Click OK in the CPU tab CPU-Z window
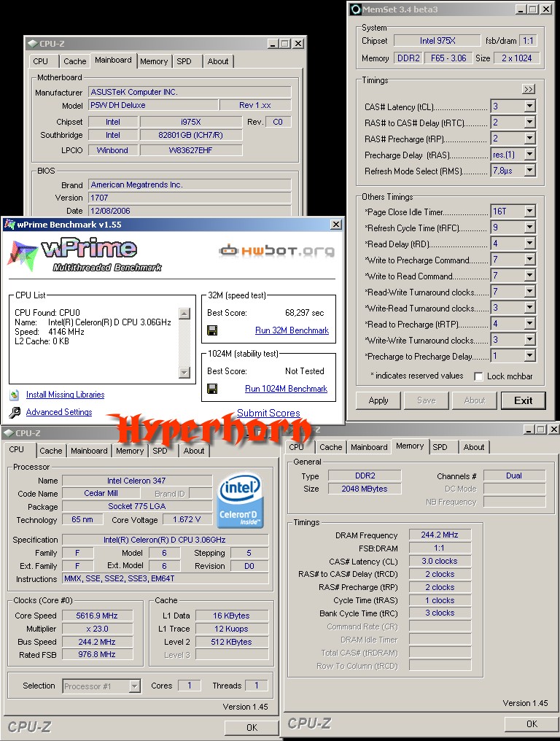The height and width of the screenshot is (741, 560). point(252,727)
